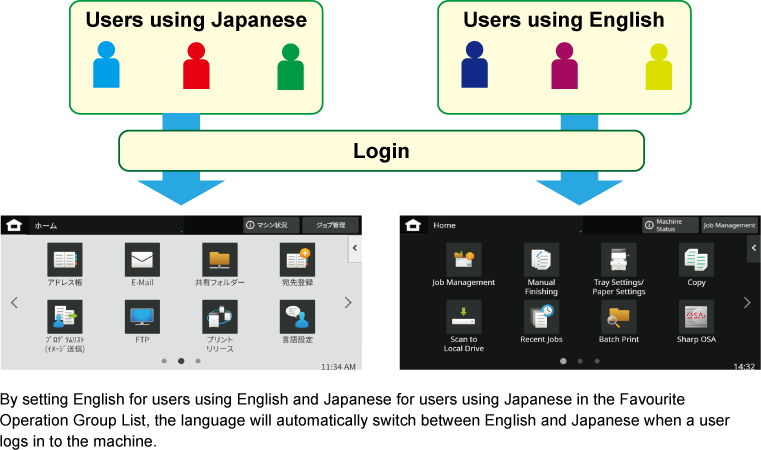Launch the Recent Jobs icon
Viewport: 761px width, 450px height.
[541, 317]
